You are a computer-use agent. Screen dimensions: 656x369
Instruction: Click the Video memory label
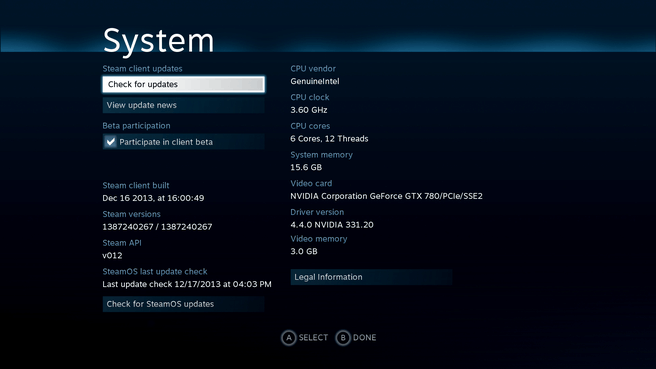pyautogui.click(x=319, y=239)
